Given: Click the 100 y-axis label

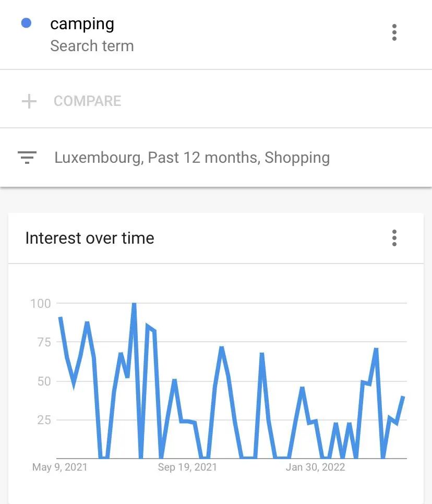Looking at the screenshot, I should [41, 304].
